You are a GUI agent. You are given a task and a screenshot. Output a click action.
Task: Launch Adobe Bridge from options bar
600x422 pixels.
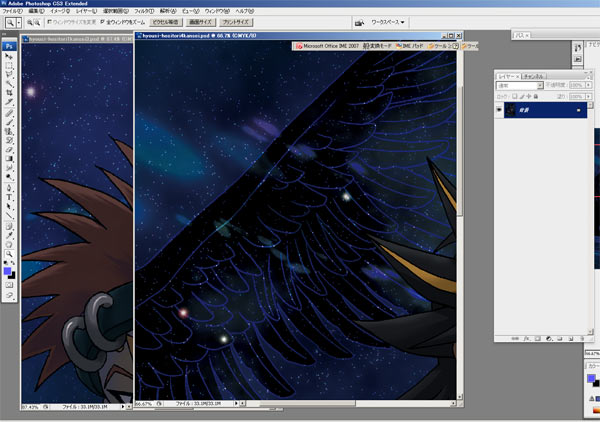[x=359, y=23]
